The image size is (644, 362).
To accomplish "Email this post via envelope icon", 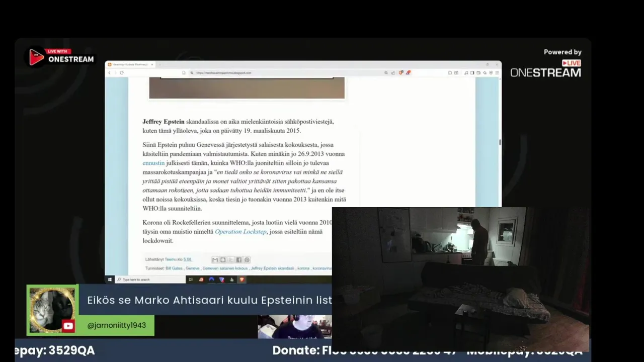I will click(x=215, y=260).
